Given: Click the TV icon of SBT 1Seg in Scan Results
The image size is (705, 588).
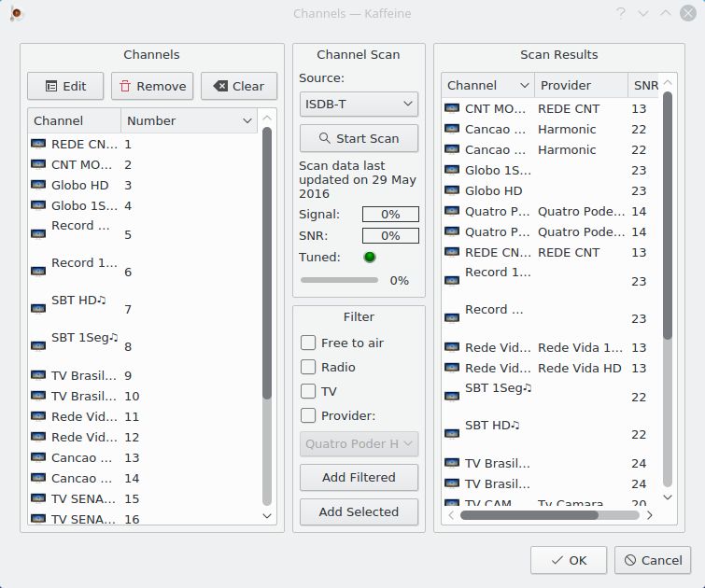Looking at the screenshot, I should coord(452,397).
